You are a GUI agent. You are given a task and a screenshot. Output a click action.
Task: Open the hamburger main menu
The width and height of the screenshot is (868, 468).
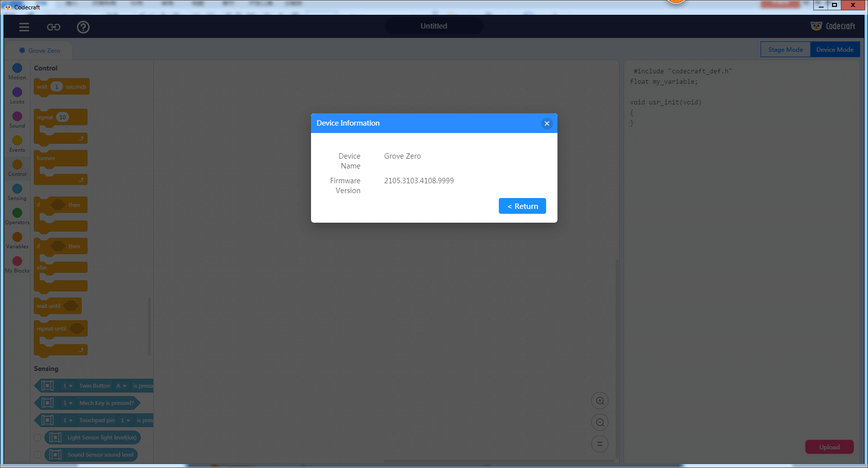tap(24, 27)
